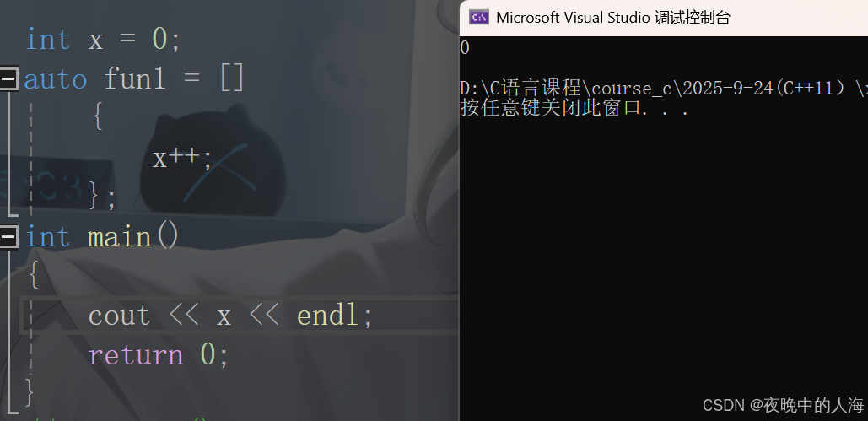
Task: Click the x++ statement inside the lambda
Action: 182,159
